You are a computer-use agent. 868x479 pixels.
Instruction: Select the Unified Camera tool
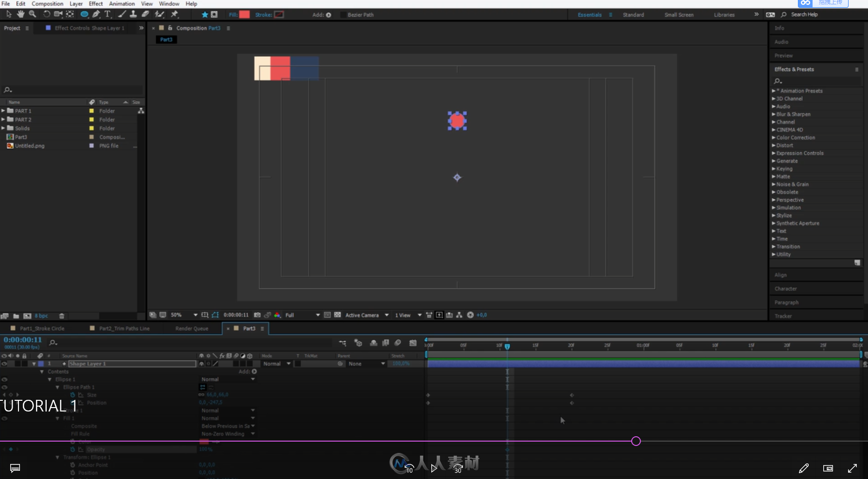coord(58,15)
